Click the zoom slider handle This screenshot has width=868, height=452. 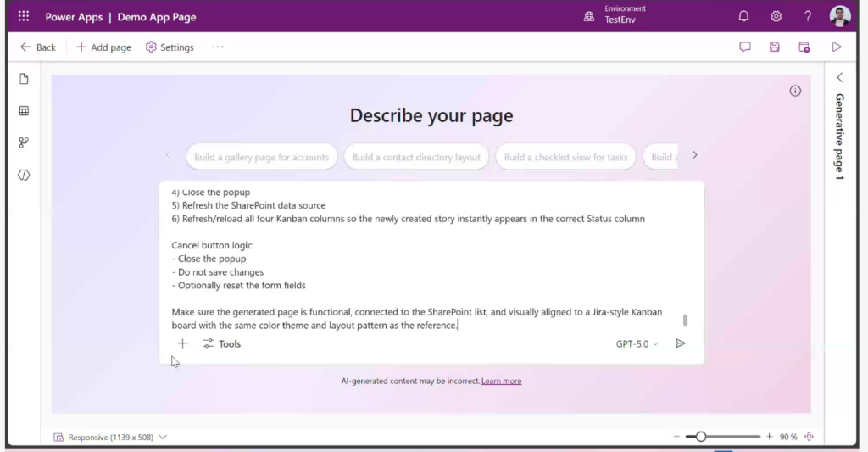[701, 437]
